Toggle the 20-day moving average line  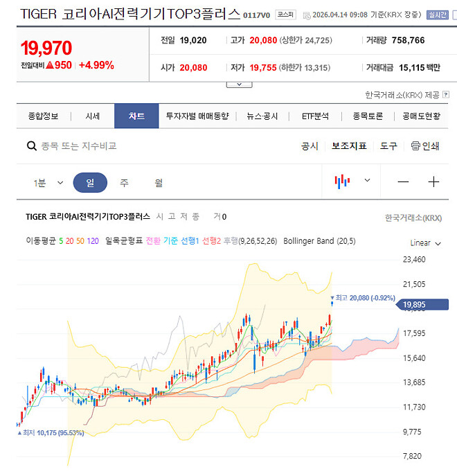coord(69,241)
